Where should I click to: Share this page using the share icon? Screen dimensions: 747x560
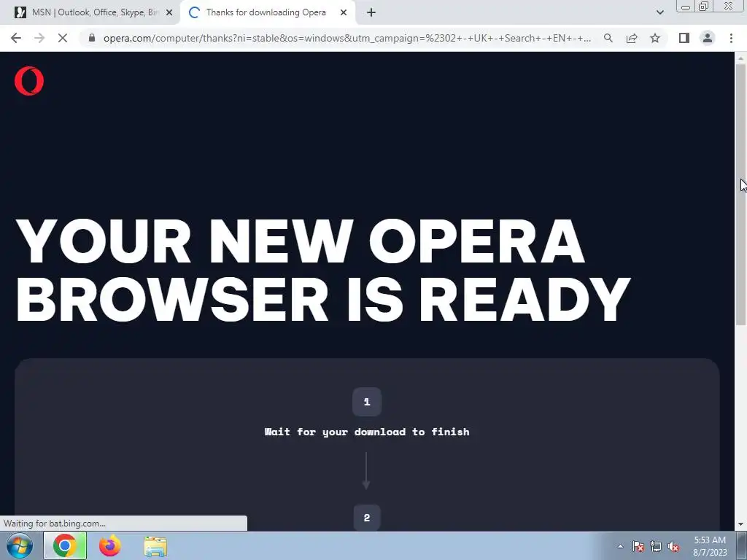point(632,38)
